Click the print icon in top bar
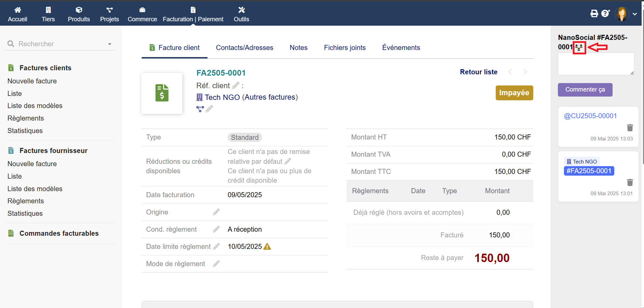 (x=594, y=14)
